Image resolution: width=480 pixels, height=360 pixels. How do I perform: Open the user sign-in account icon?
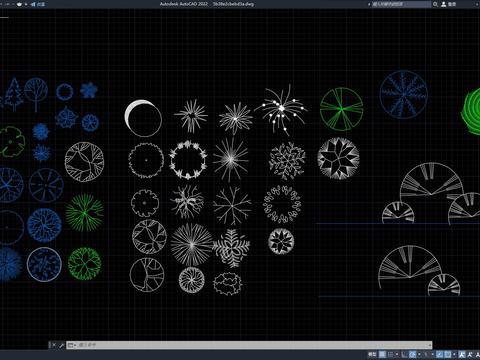[444, 4]
